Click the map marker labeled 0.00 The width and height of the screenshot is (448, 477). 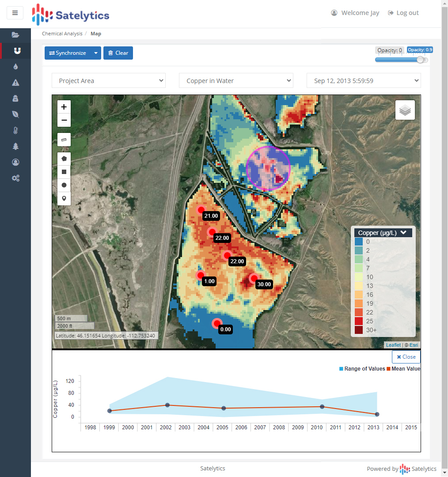217,323
